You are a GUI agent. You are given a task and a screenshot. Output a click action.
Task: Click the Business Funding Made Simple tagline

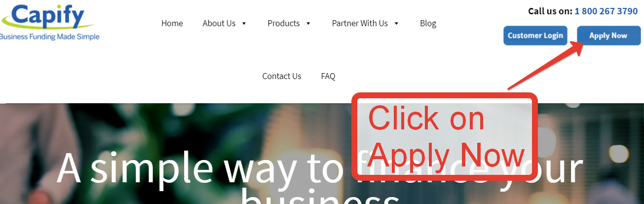[50, 37]
